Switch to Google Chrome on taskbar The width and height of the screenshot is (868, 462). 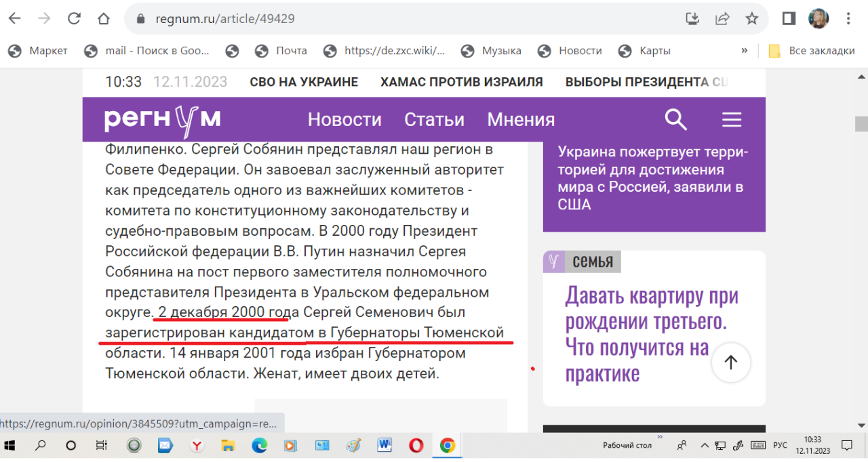(448, 445)
